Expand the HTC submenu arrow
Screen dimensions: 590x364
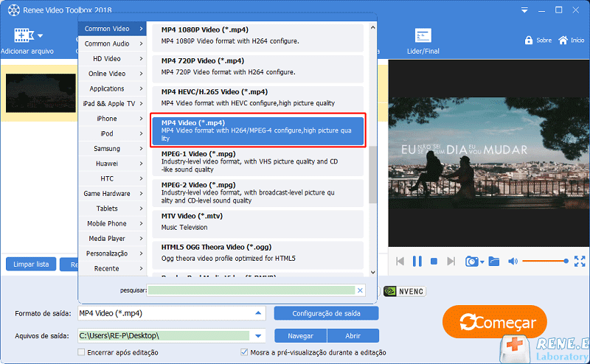pos(141,178)
